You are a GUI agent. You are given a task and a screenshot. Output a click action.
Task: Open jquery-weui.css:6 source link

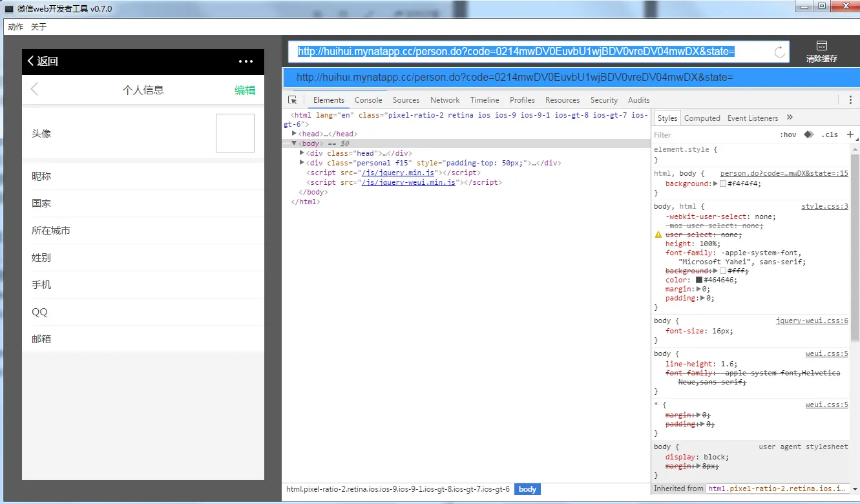[x=812, y=321]
